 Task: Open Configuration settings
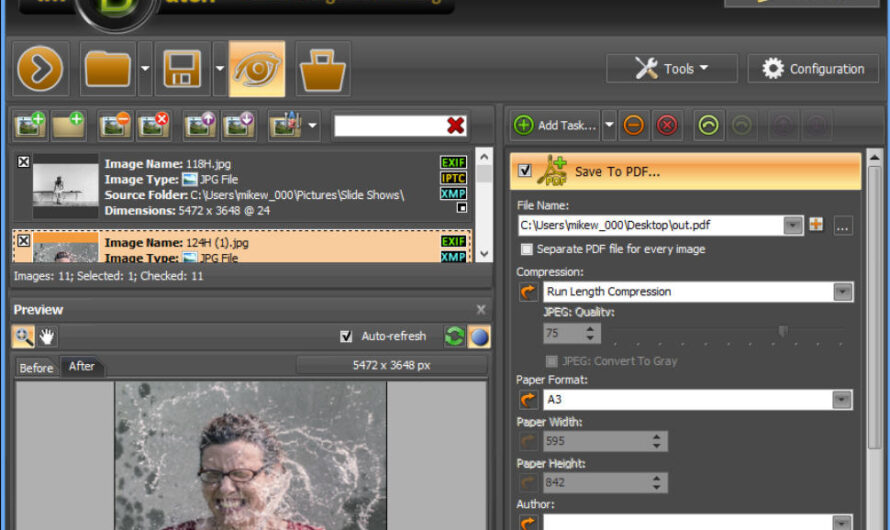[813, 69]
